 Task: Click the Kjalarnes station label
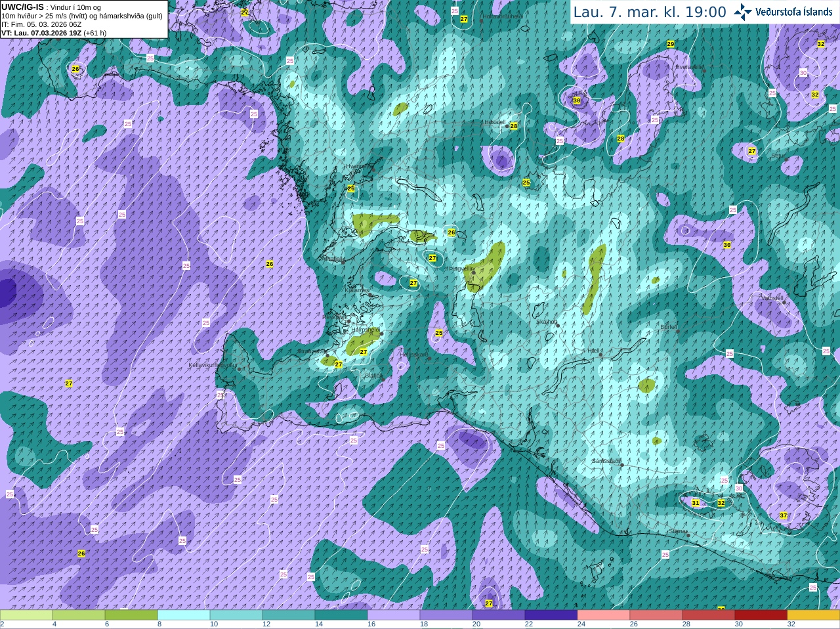tap(358, 290)
